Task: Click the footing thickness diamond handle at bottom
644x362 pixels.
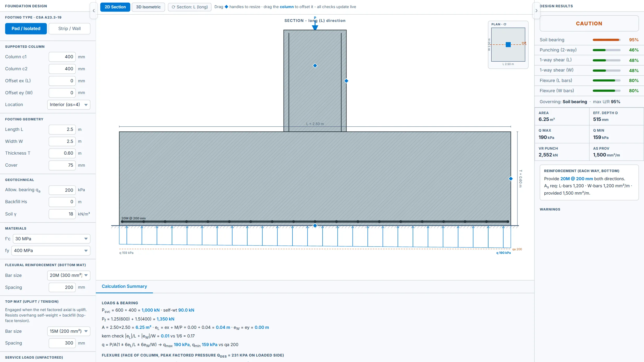Action: pyautogui.click(x=315, y=225)
